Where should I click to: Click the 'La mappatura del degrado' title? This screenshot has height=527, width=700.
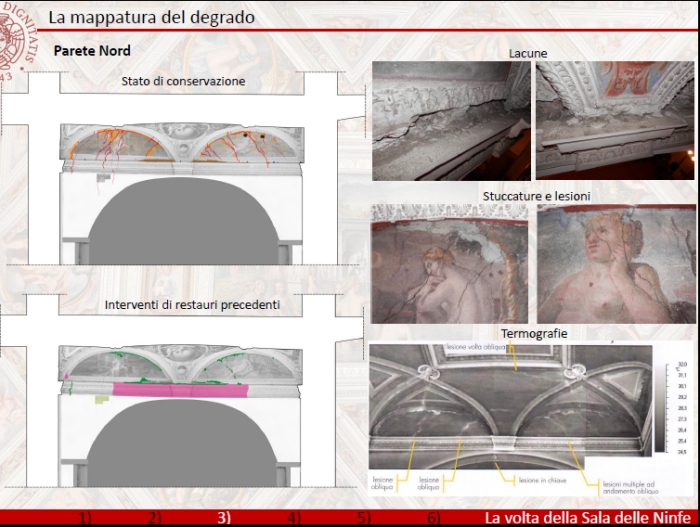click(151, 17)
